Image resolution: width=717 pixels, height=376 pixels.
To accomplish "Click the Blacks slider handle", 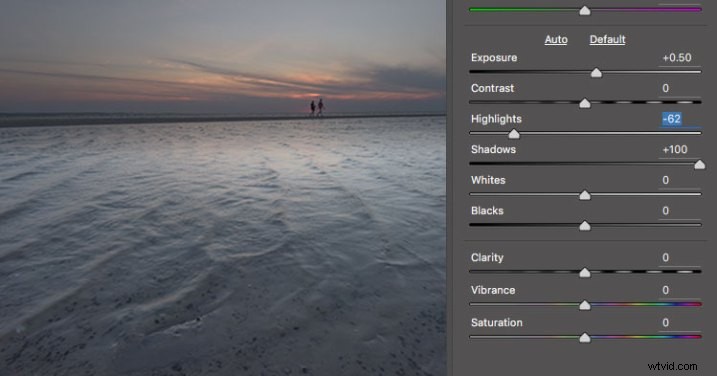I will [x=584, y=226].
